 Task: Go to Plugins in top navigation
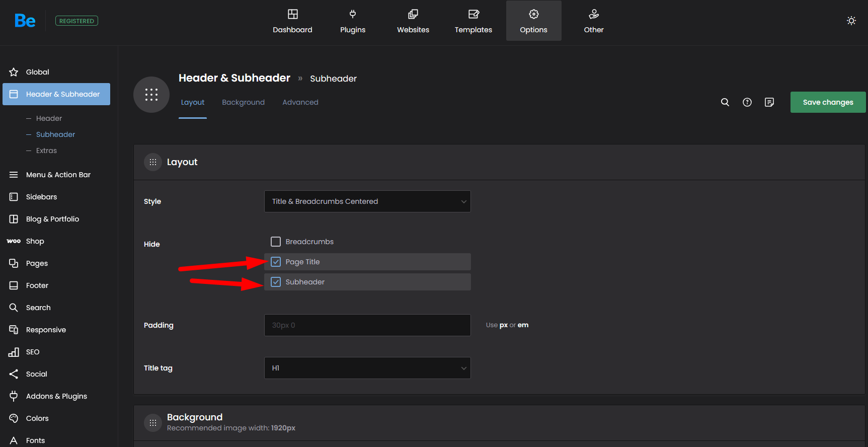click(x=353, y=21)
